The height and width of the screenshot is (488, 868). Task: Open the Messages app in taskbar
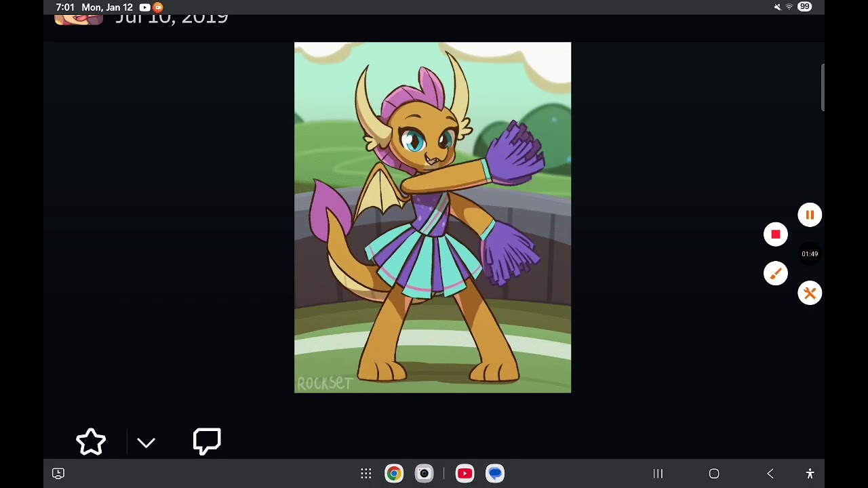click(x=495, y=474)
